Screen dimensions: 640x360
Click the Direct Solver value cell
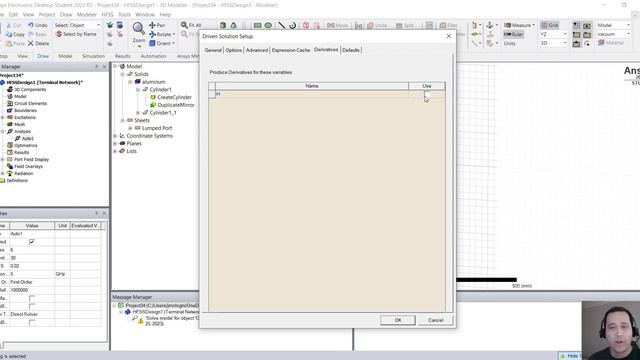coord(32,314)
